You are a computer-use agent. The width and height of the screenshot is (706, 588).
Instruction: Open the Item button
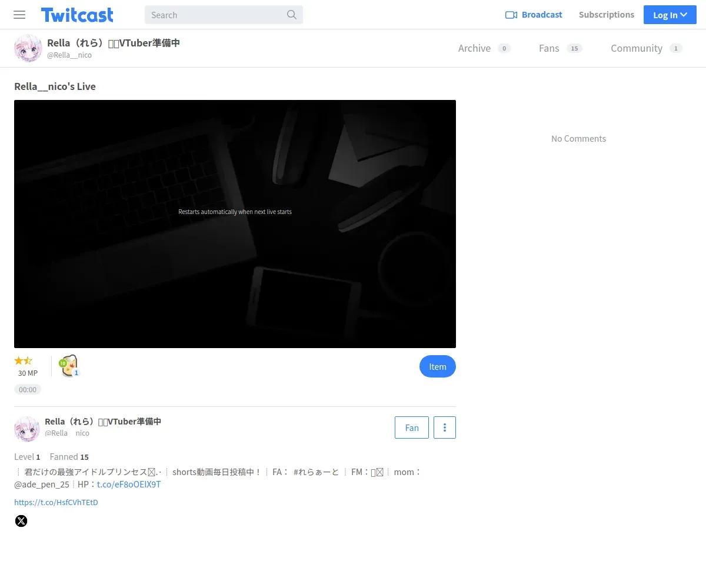pyautogui.click(x=438, y=366)
